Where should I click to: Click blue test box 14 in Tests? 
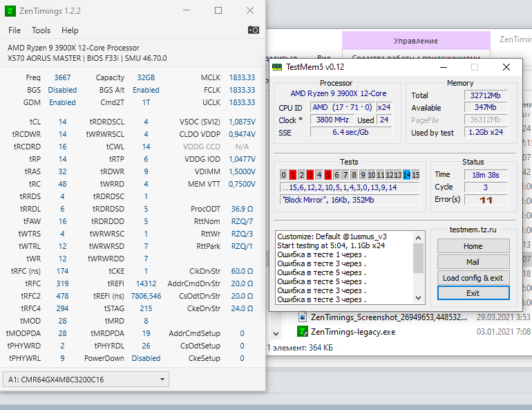click(407, 175)
